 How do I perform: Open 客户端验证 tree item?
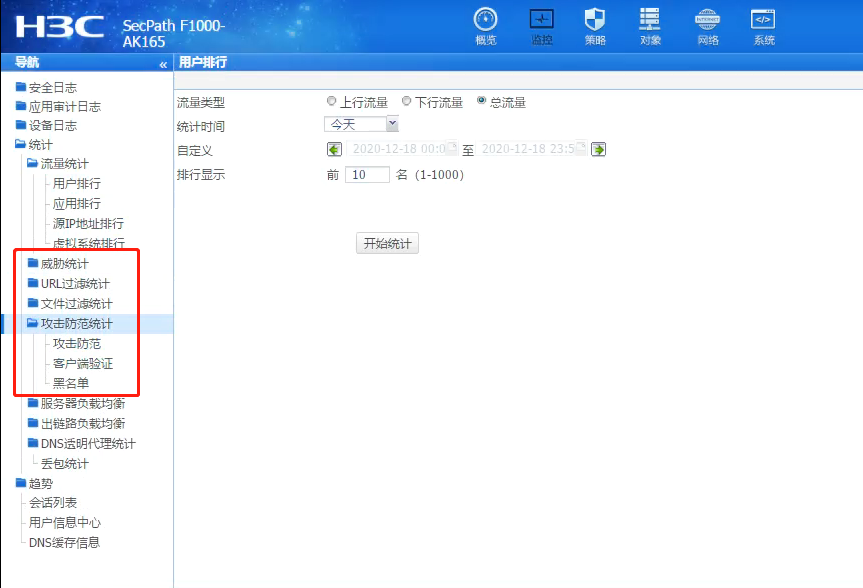(x=83, y=363)
